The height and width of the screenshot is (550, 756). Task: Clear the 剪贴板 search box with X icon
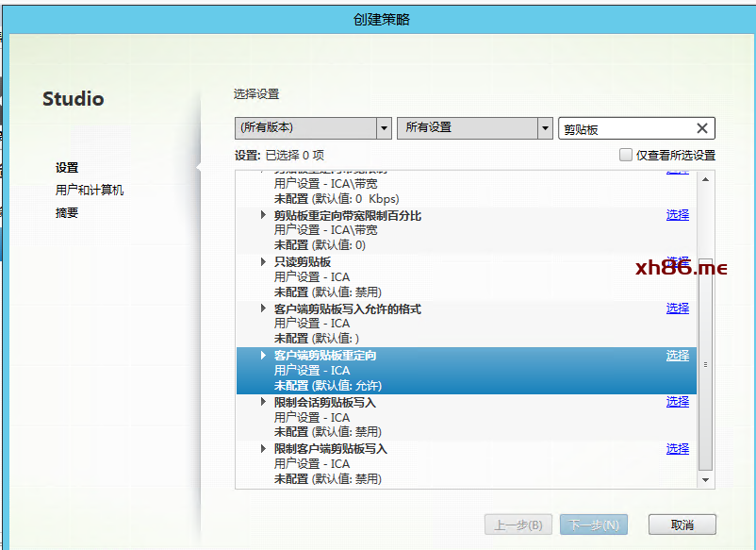coord(701,129)
